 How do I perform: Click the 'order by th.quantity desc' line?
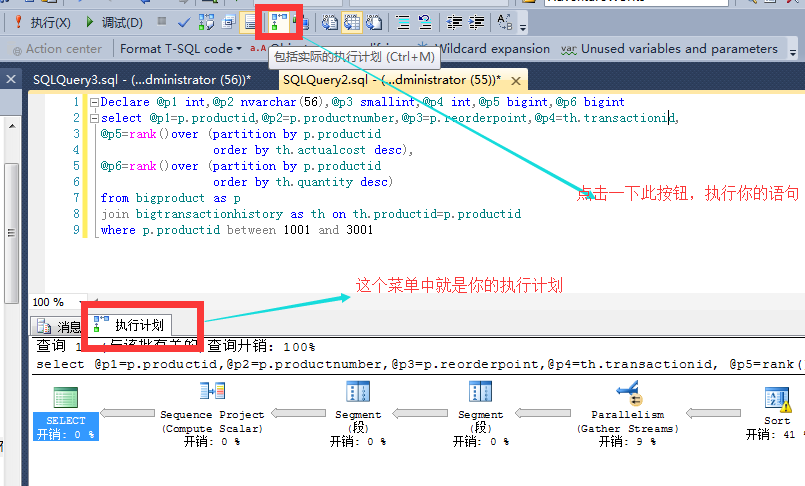pyautogui.click(x=303, y=182)
